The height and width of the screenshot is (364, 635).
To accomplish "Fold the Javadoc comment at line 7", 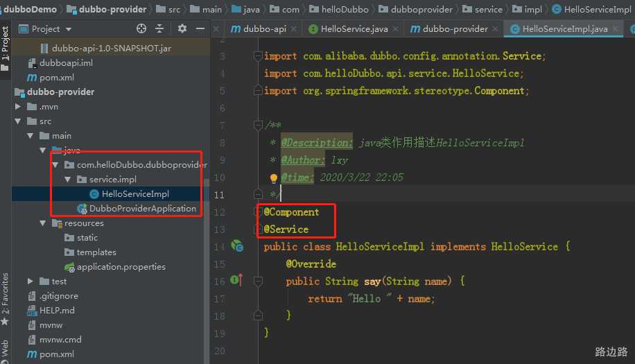I will coord(258,125).
